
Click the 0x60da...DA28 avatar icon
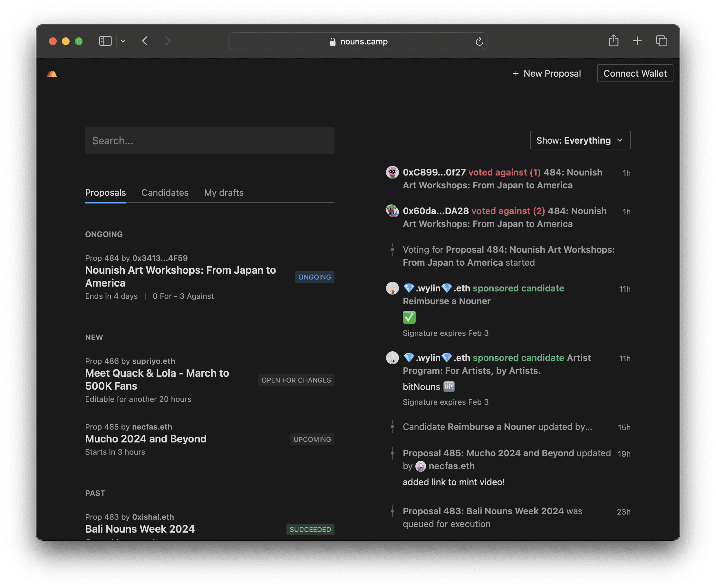coord(392,211)
